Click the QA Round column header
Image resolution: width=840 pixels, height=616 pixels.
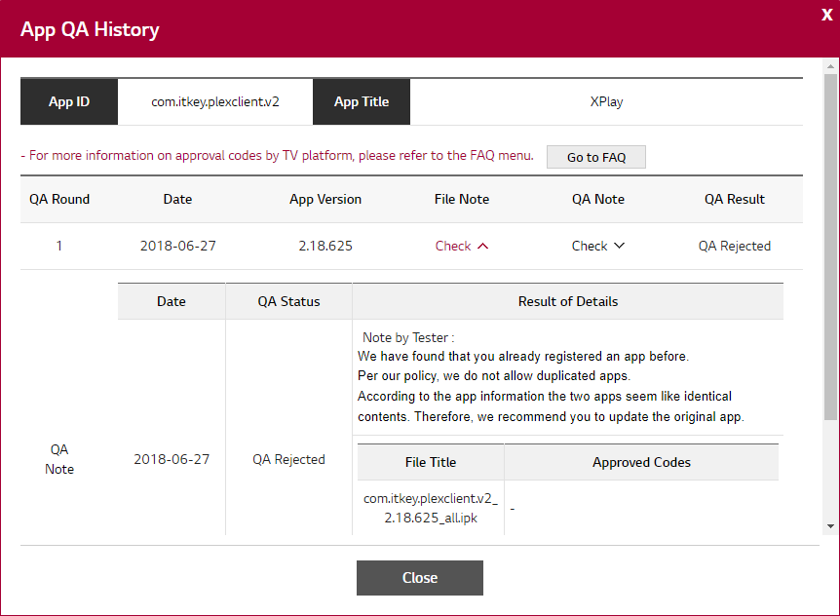coord(59,199)
